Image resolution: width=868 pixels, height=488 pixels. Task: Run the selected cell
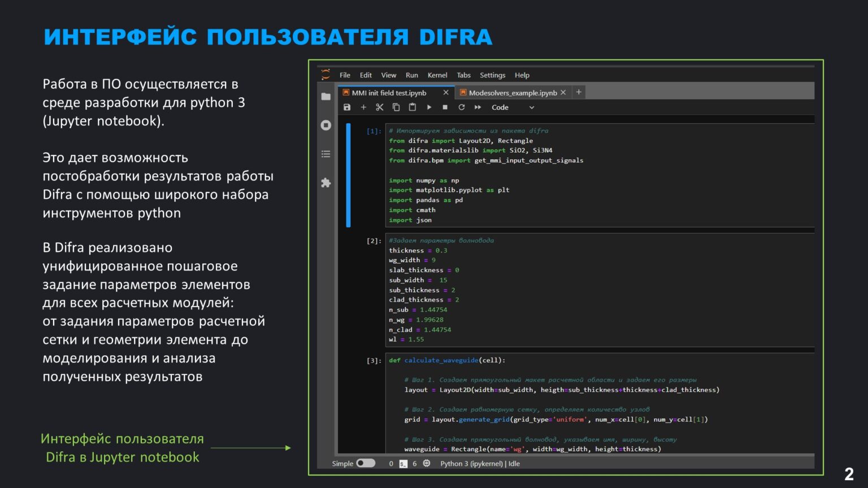tap(429, 107)
